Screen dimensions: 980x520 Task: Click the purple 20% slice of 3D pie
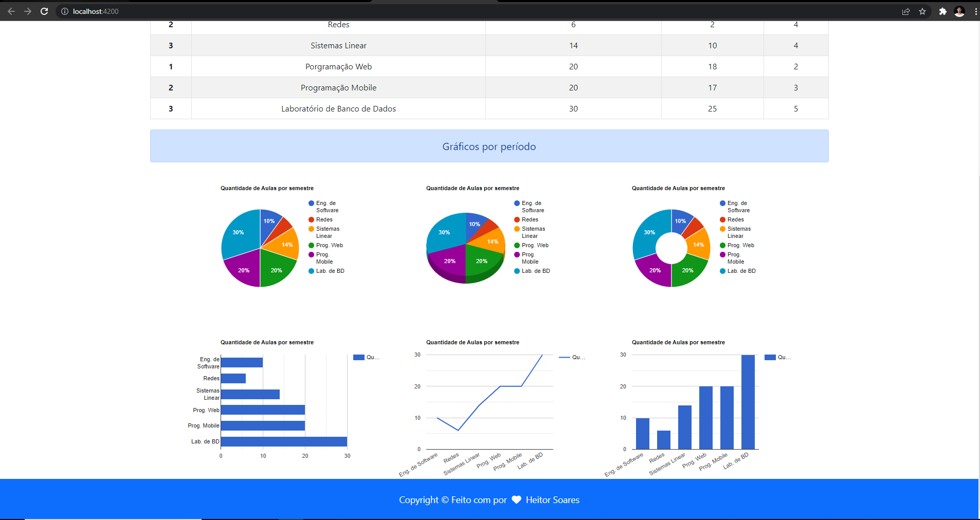[448, 261]
